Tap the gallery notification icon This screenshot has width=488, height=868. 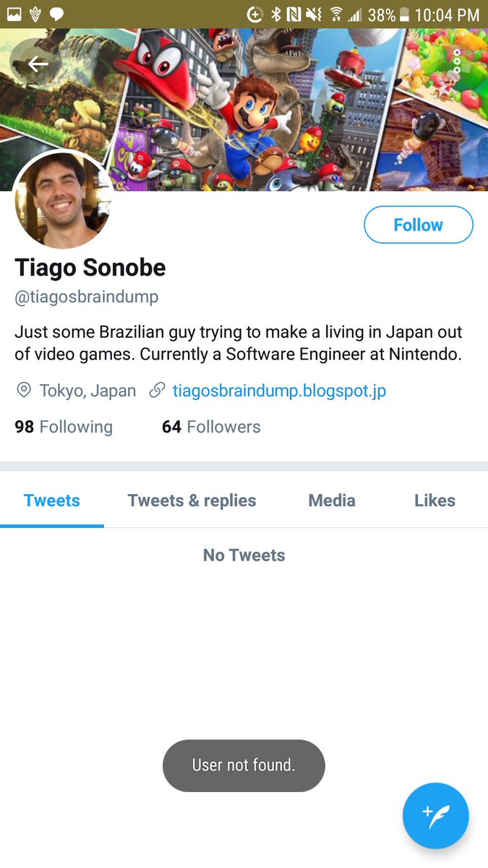click(14, 14)
